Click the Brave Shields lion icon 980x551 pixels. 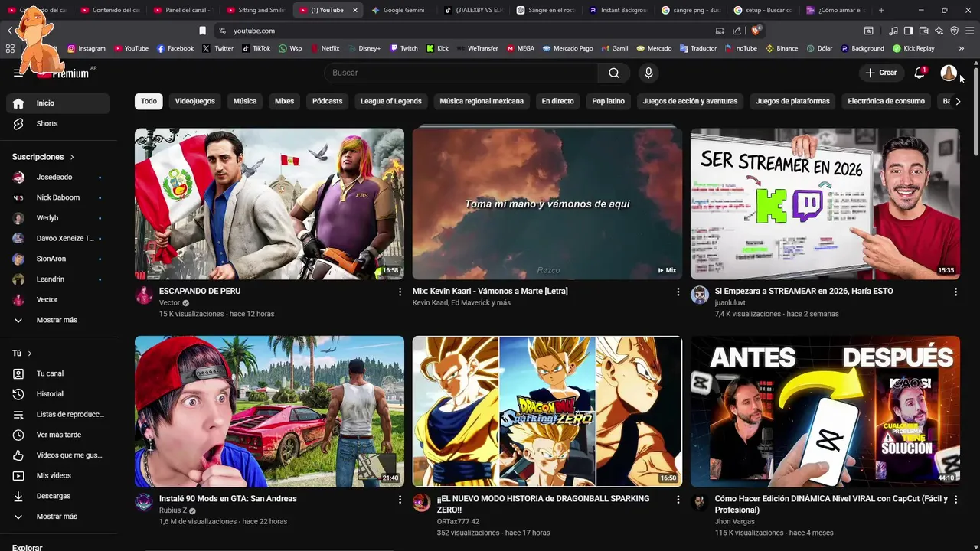(756, 31)
